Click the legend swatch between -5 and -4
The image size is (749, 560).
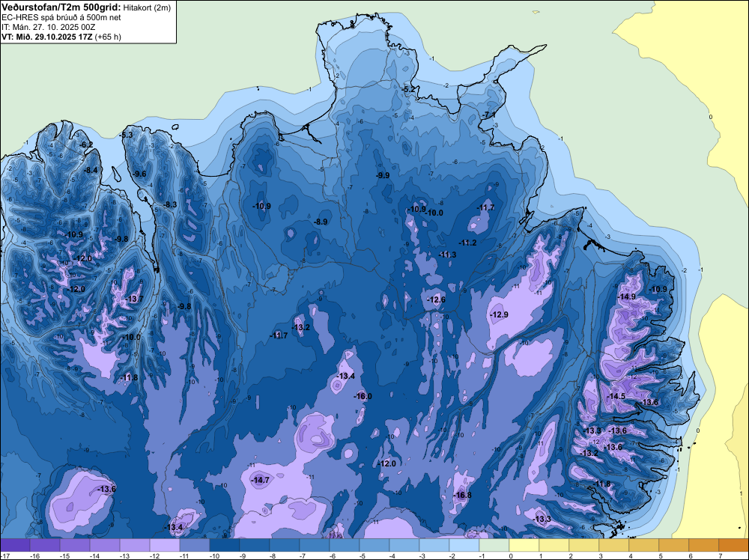click(374, 545)
